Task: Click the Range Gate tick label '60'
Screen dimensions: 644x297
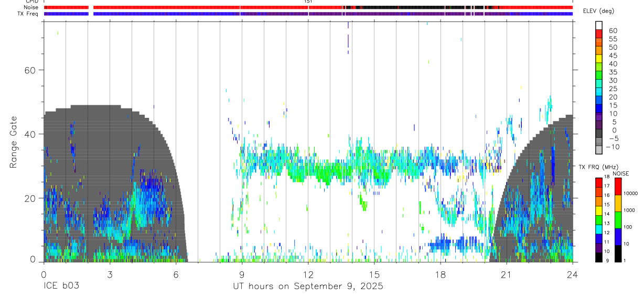Action: coord(29,70)
